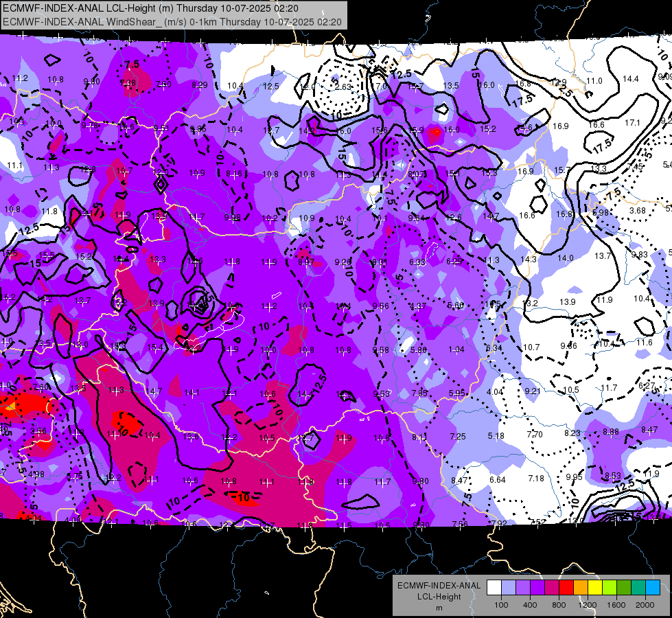Click the map grid value 6.33
The image size is (672, 618).
pos(417,262)
